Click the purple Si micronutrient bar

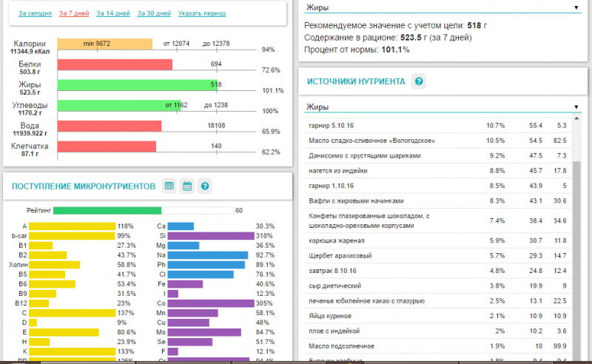click(211, 235)
